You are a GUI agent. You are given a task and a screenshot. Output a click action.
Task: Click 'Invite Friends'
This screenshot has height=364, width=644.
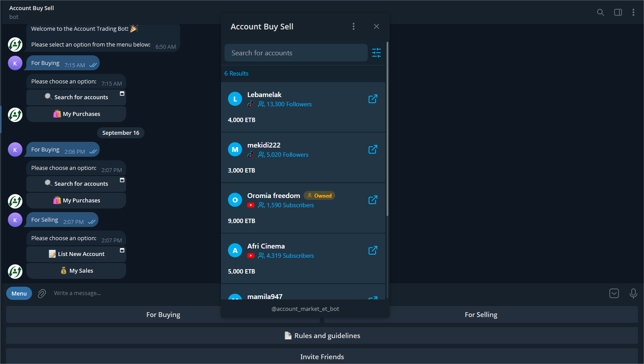coord(322,357)
